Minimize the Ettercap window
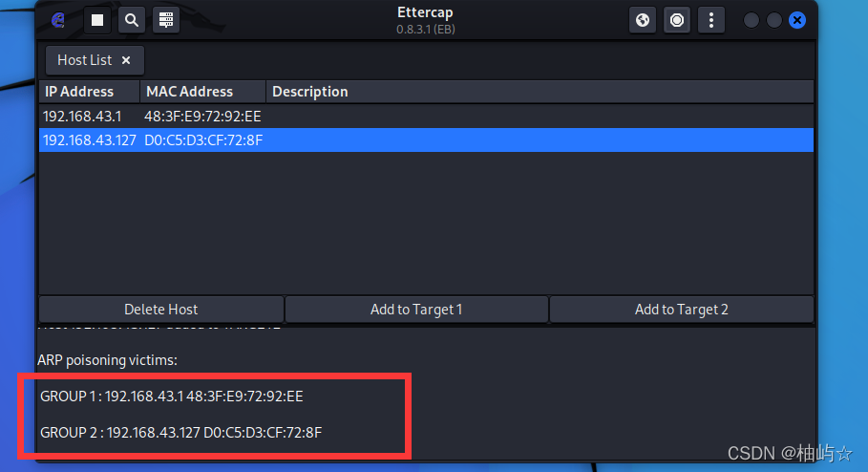The width and height of the screenshot is (868, 472). click(x=752, y=20)
